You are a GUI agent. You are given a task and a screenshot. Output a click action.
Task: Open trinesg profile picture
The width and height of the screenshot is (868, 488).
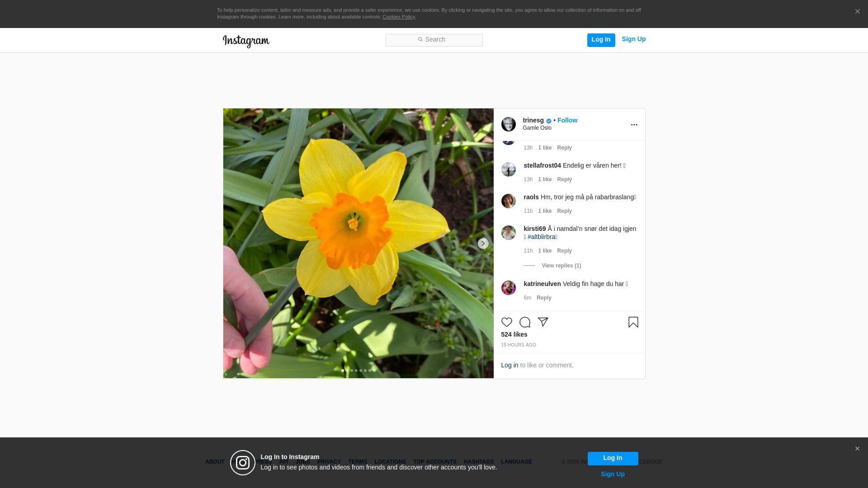[508, 124]
